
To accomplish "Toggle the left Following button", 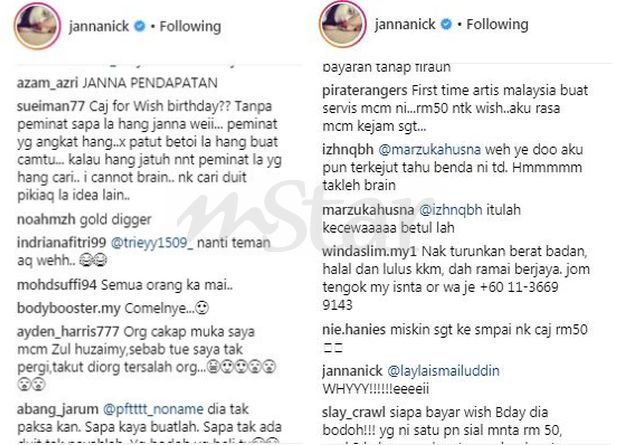I will (x=190, y=26).
